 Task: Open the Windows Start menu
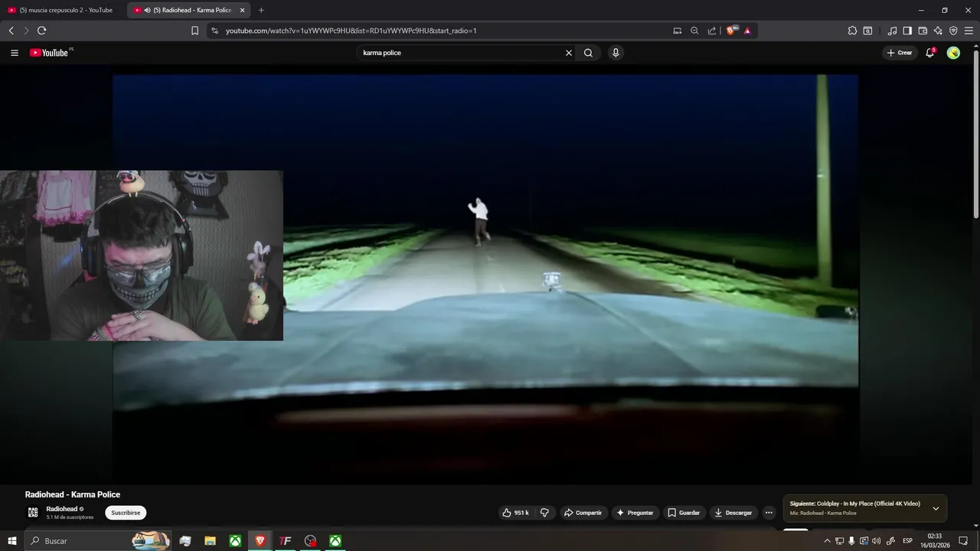[x=11, y=541]
